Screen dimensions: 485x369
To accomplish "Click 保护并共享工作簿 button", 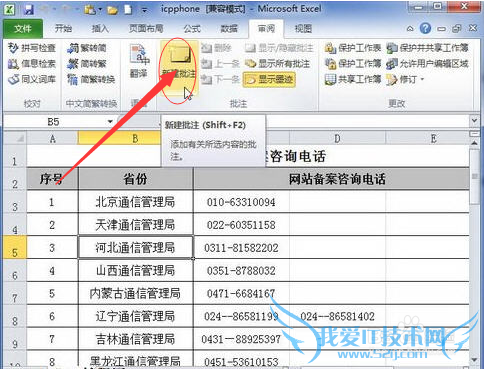I will pos(427,48).
